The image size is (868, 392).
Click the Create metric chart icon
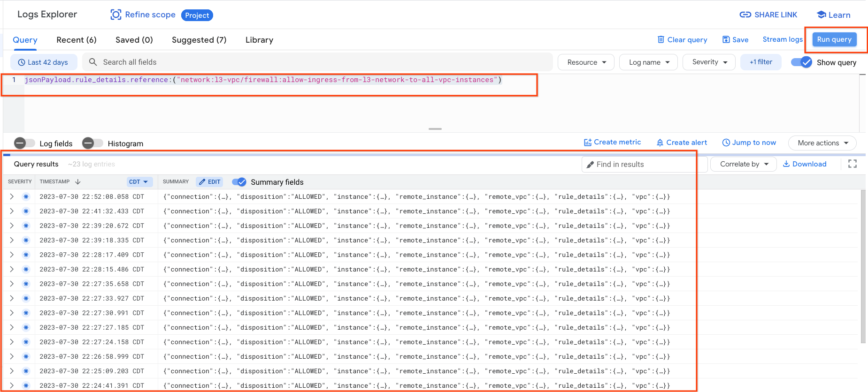pyautogui.click(x=587, y=143)
